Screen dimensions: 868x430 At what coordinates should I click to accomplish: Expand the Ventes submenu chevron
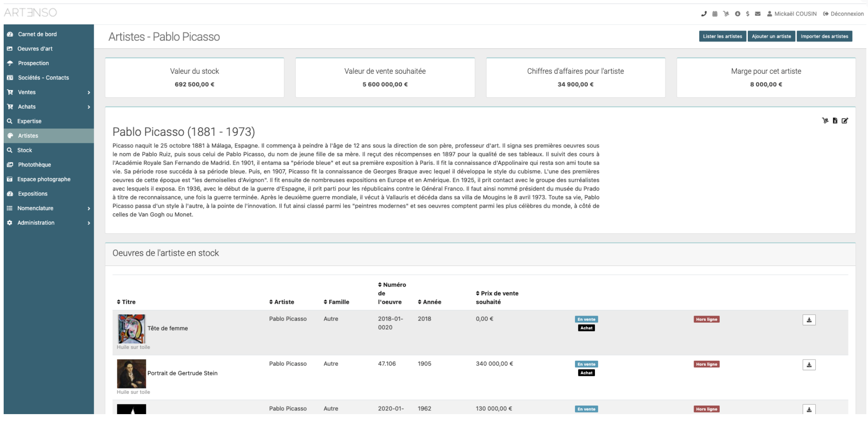click(88, 92)
